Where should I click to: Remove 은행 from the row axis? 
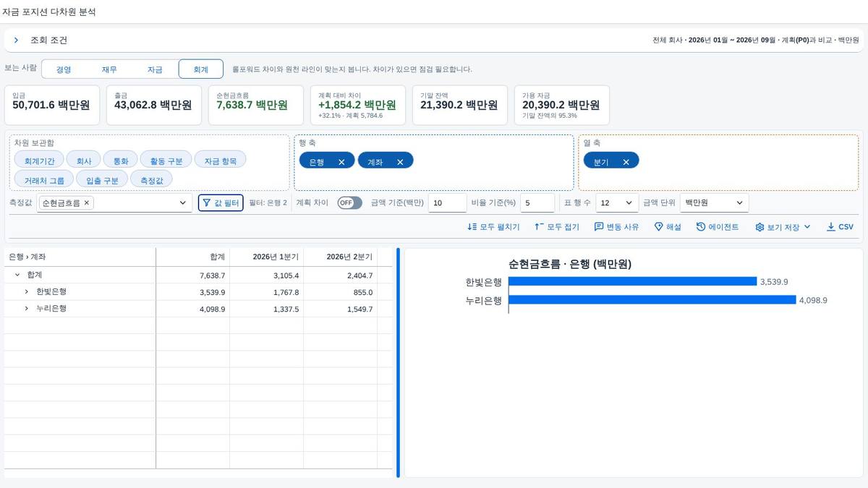click(341, 162)
